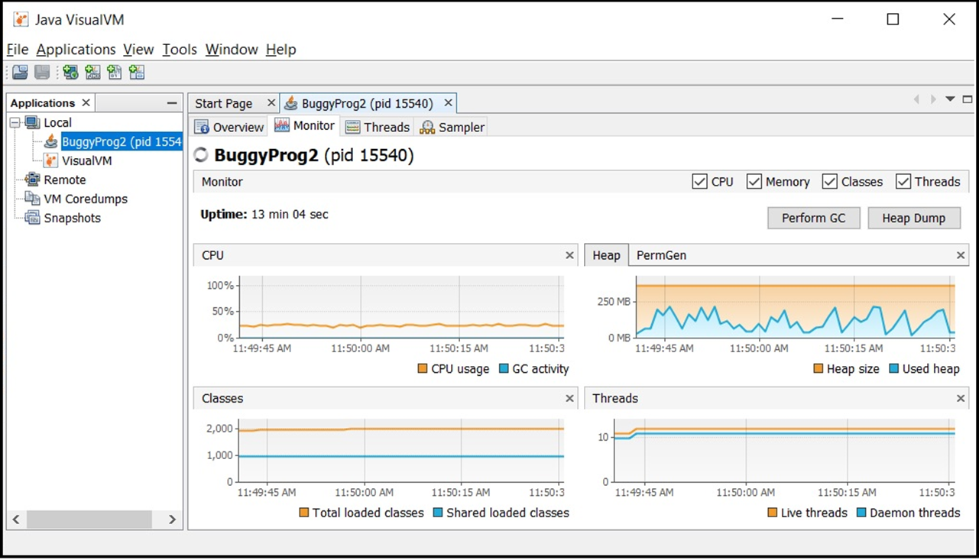Image resolution: width=979 pixels, height=560 pixels.
Task: Select the Add Remote Host toolbar icon
Action: coord(70,72)
